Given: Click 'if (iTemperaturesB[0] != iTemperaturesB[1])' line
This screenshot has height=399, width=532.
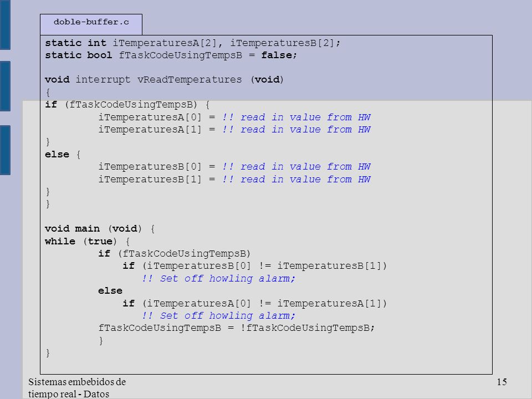Looking at the screenshot, I should [255, 266].
